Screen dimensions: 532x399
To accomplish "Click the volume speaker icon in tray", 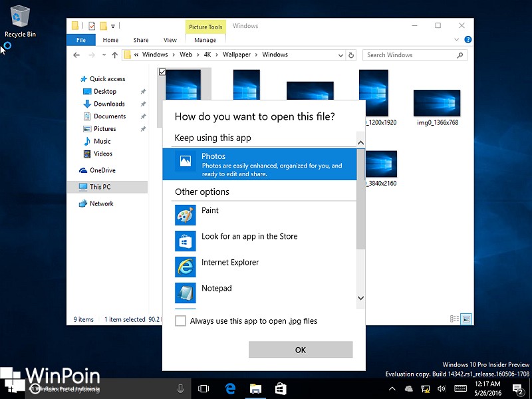I will coord(442,389).
